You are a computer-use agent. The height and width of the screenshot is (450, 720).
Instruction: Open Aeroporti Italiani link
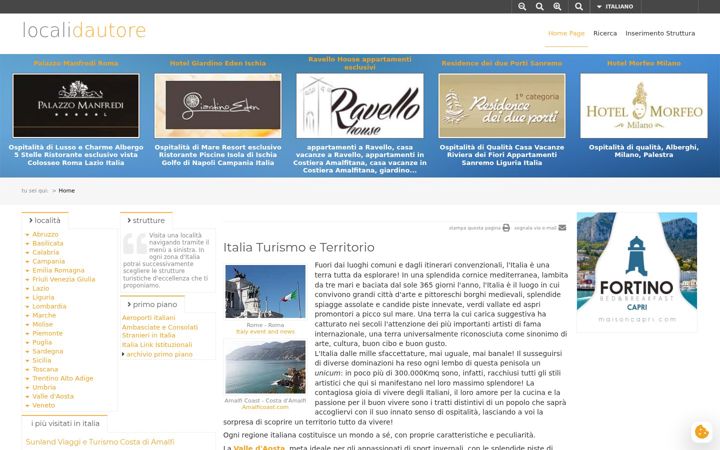pyautogui.click(x=148, y=318)
